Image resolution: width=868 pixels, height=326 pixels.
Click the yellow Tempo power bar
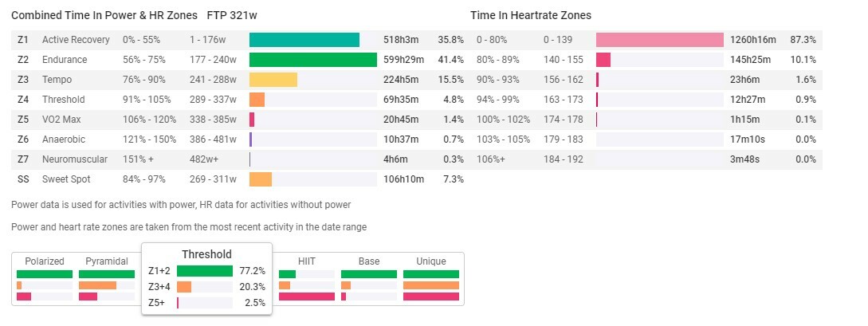tap(273, 80)
